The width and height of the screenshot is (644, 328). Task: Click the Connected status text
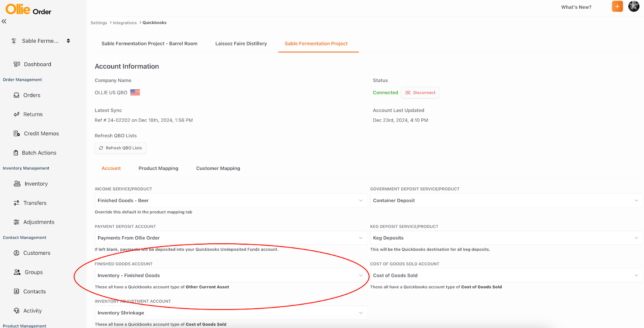385,93
